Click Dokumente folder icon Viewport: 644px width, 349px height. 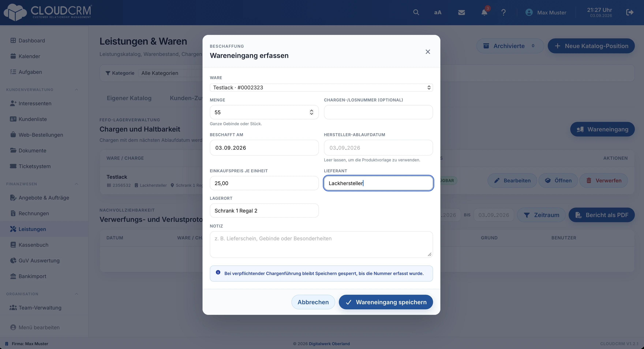click(x=13, y=150)
